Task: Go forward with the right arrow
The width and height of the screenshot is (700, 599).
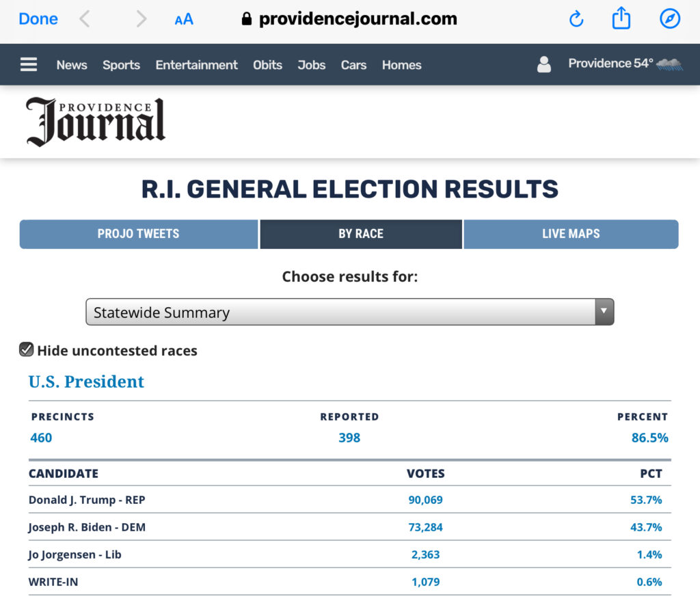Action: (x=141, y=18)
